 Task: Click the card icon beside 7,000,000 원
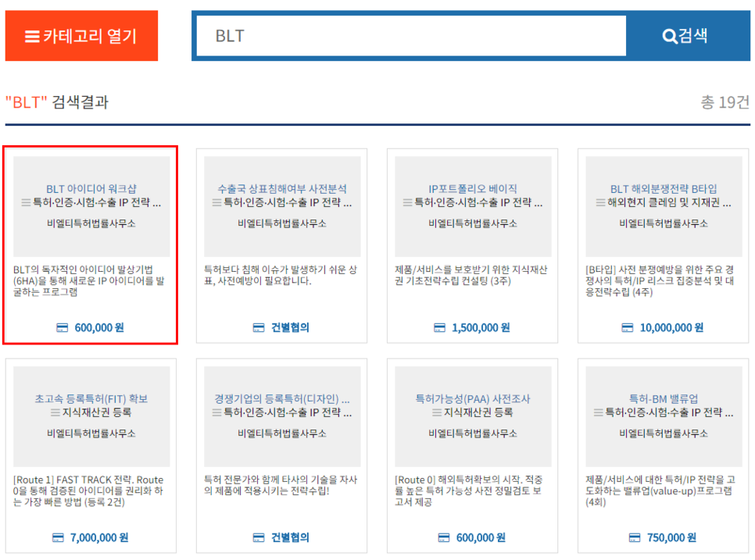tap(58, 537)
